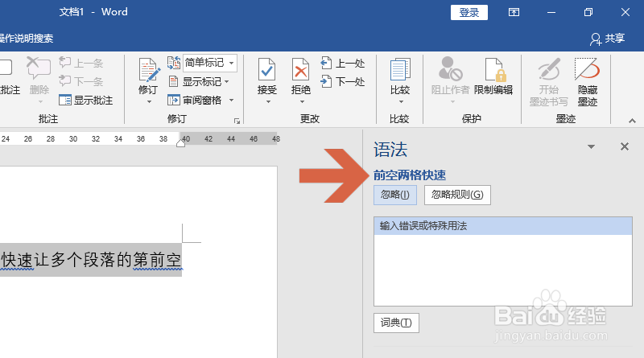Open the Reject (拒绝) dropdown arrow

coord(302,101)
